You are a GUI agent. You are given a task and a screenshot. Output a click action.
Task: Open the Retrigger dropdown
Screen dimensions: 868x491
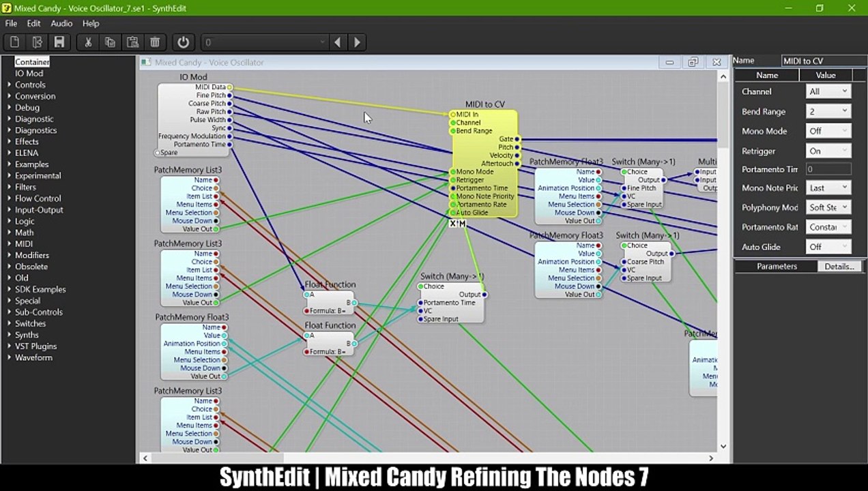pyautogui.click(x=828, y=151)
